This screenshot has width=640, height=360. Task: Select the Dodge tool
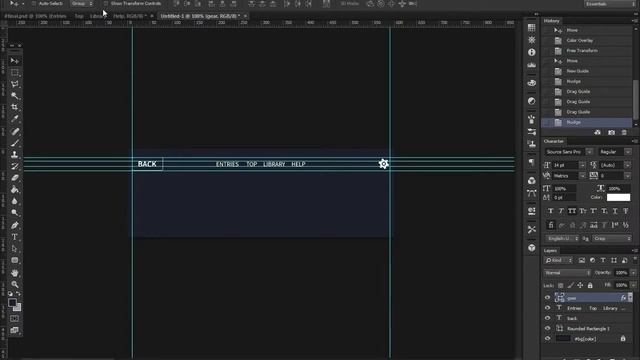(x=15, y=213)
